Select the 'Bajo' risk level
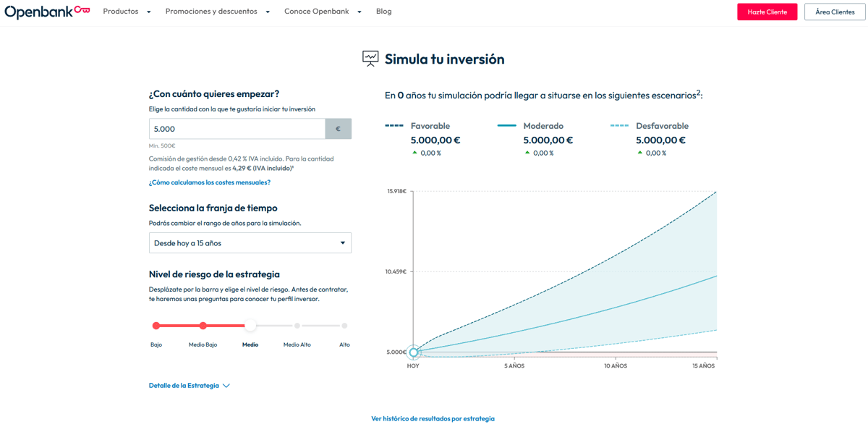This screenshot has height=427, width=868. click(156, 326)
